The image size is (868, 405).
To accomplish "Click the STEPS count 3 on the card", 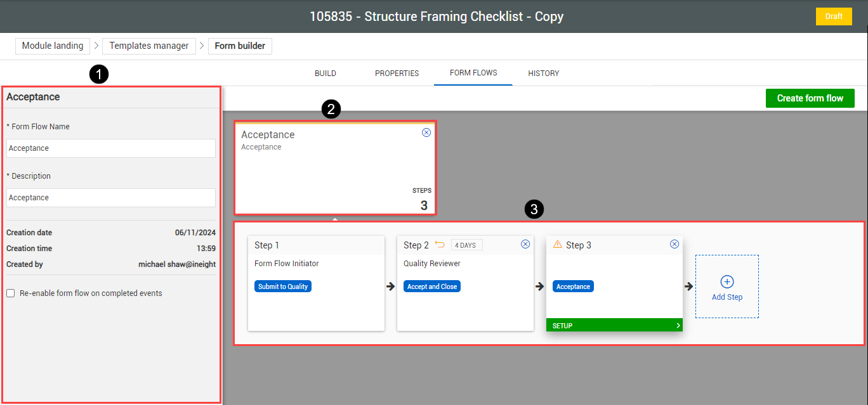I will (x=424, y=205).
